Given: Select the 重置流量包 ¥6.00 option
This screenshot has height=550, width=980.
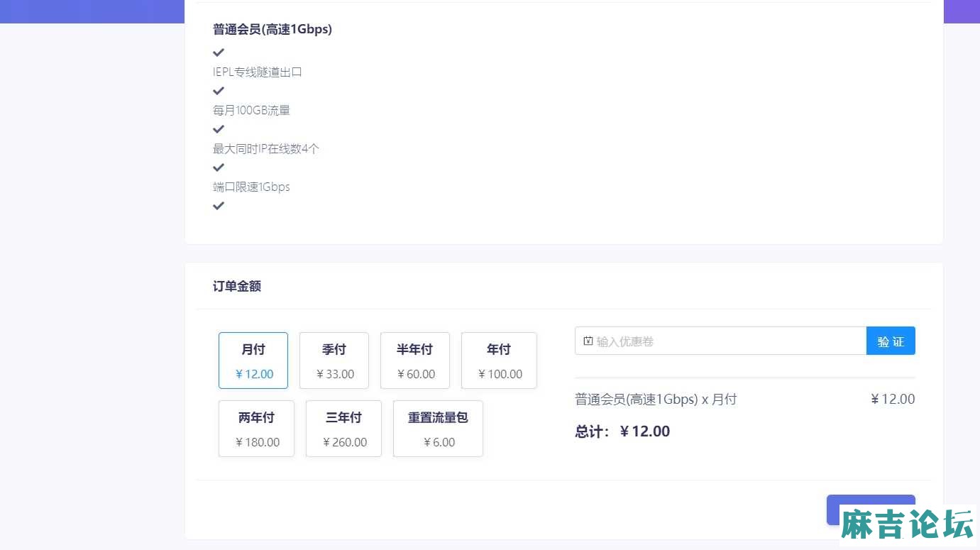Looking at the screenshot, I should pos(438,429).
